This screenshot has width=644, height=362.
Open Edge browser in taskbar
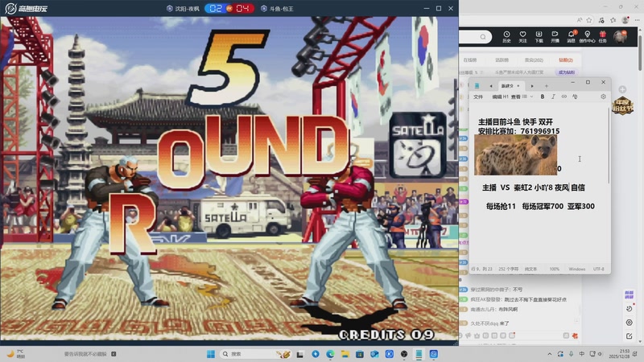(330, 354)
